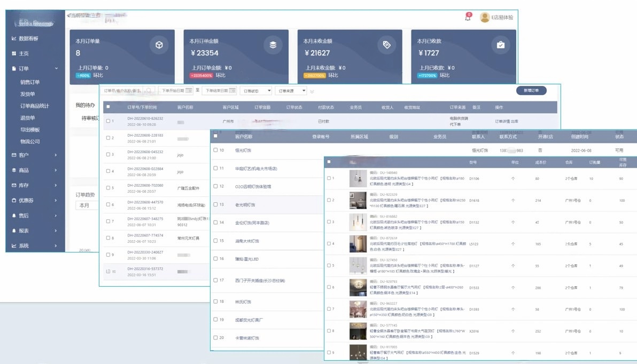The height and width of the screenshot is (364, 637).
Task: Check the box for customer 华庭灯艺 row 11
Action: click(x=215, y=168)
